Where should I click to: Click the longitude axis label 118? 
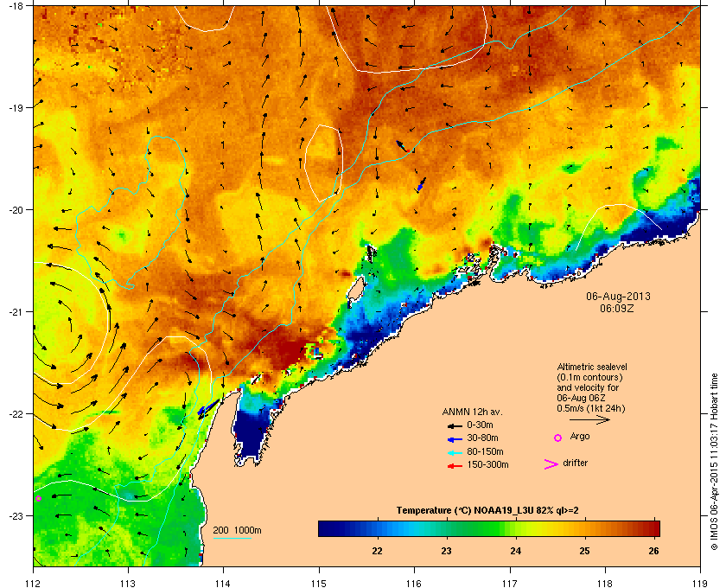coord(605,583)
